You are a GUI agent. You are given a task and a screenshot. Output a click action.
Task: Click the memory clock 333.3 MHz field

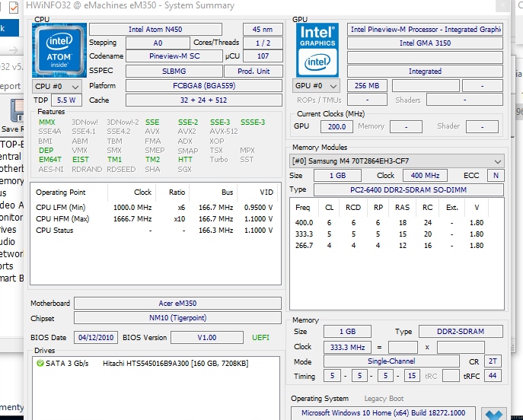click(347, 347)
